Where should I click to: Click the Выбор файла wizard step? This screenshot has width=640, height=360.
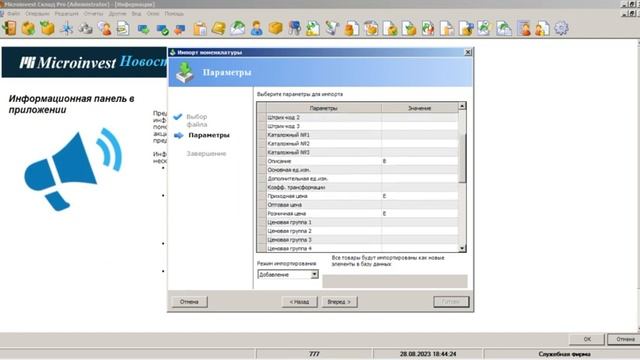tap(197, 120)
